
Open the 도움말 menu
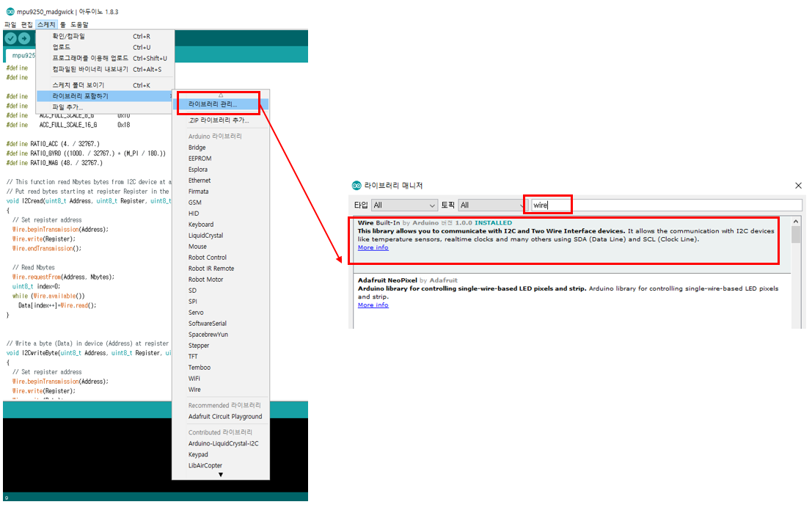(x=80, y=24)
